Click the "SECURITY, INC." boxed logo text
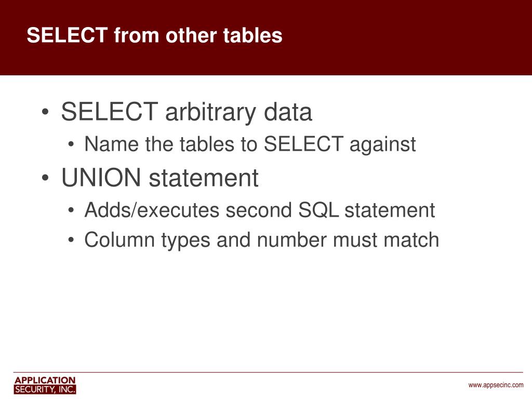This screenshot has height=399, width=532. (45, 390)
